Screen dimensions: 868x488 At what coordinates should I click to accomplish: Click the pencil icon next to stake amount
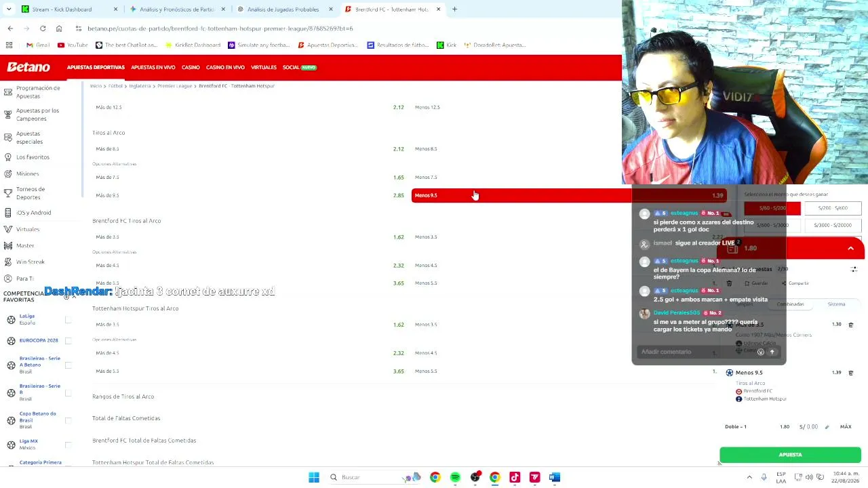(826, 427)
